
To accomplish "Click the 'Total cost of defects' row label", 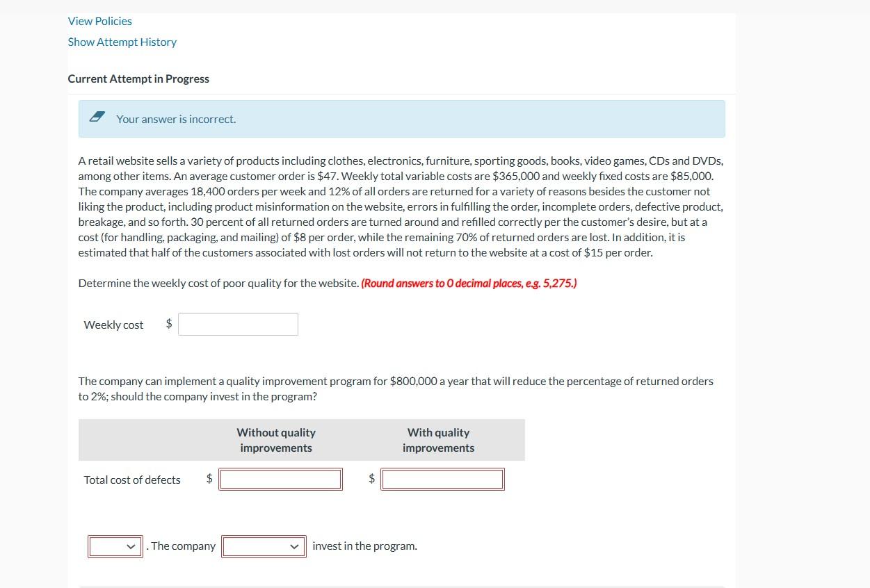I will click(131, 479).
